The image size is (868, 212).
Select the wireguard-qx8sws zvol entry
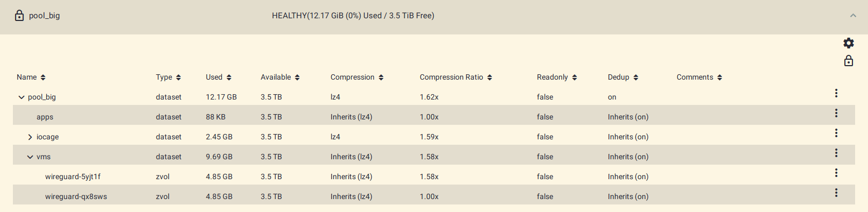coord(76,196)
